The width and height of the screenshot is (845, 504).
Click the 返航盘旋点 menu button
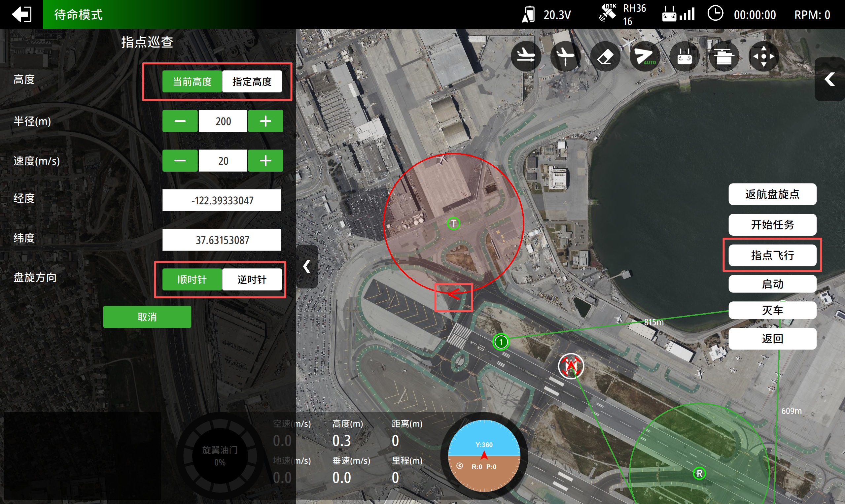pos(772,194)
